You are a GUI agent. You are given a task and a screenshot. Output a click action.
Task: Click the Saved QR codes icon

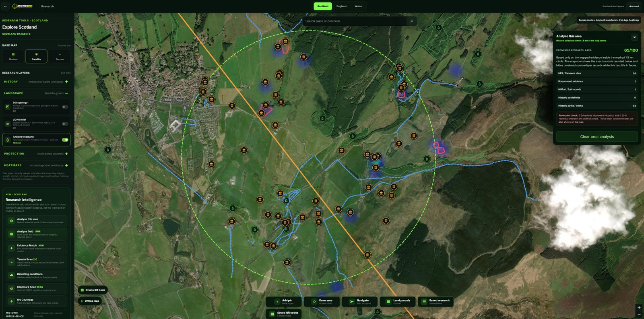pos(272,314)
